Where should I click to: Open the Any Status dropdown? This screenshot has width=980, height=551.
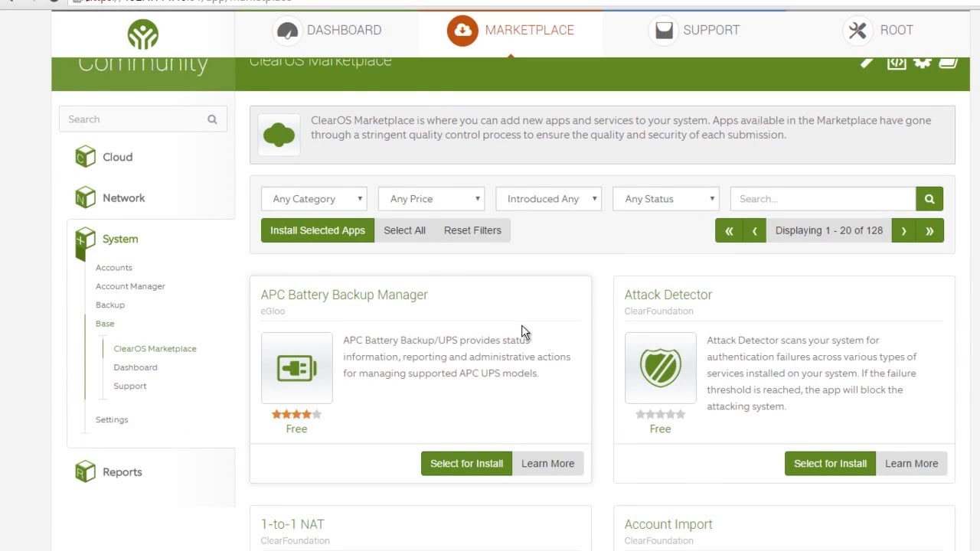[666, 199]
